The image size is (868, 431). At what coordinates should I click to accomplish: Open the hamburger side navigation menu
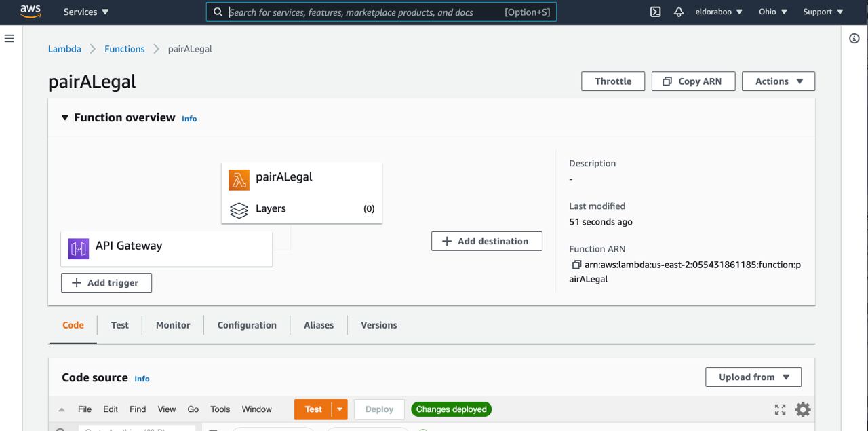(x=9, y=39)
